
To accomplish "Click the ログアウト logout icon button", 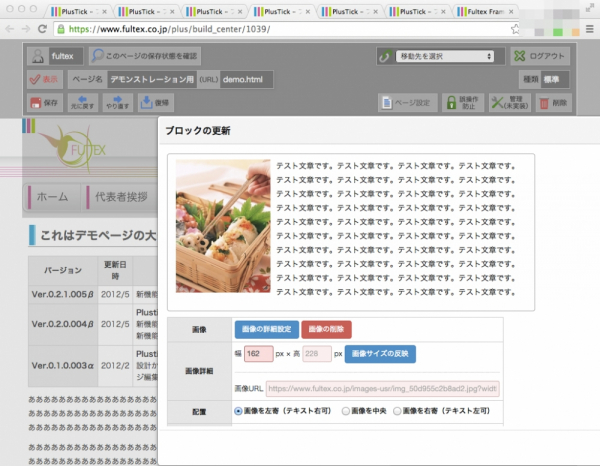I will (541, 56).
